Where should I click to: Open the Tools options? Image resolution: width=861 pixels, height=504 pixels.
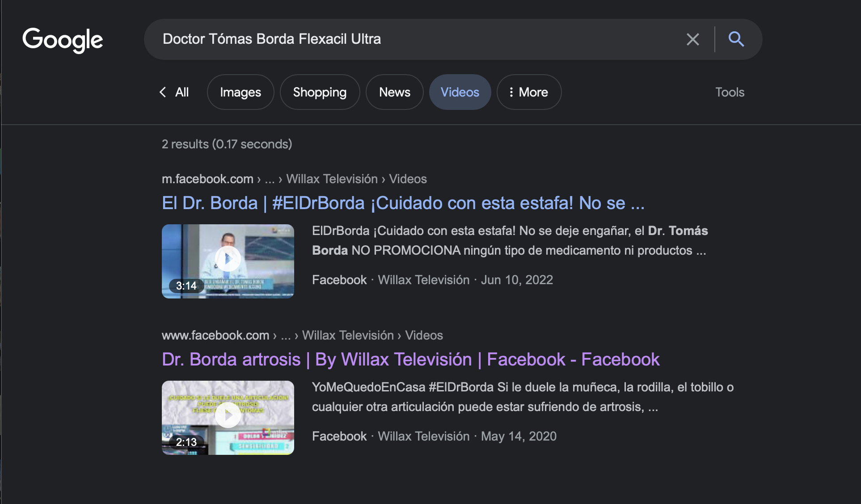[x=730, y=92]
